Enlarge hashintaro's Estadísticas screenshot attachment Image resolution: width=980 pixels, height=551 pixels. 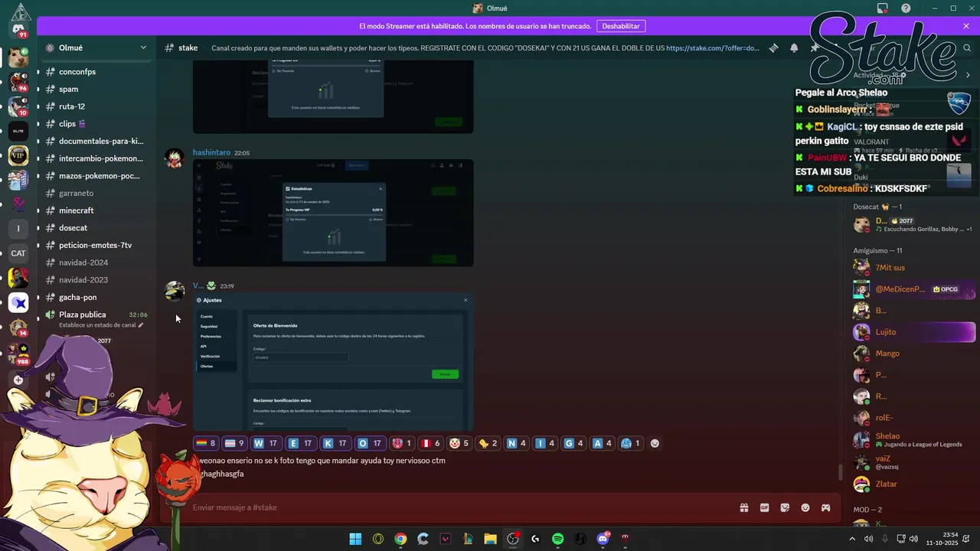point(333,213)
